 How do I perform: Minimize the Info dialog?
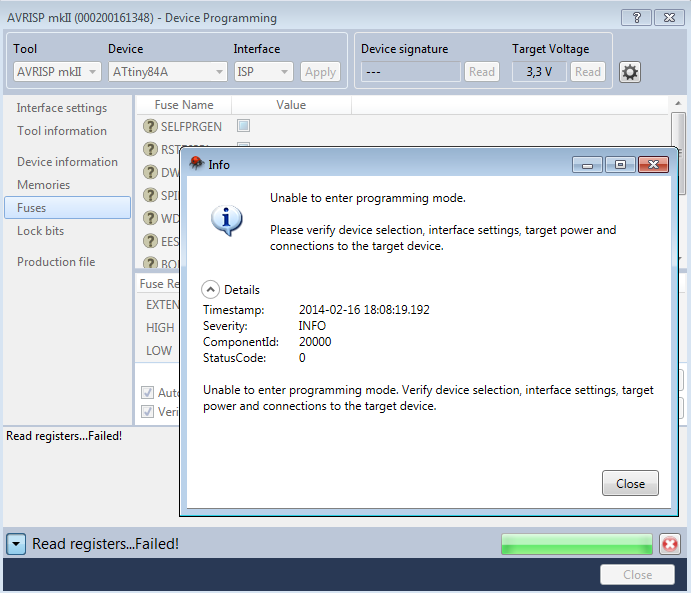tap(587, 165)
